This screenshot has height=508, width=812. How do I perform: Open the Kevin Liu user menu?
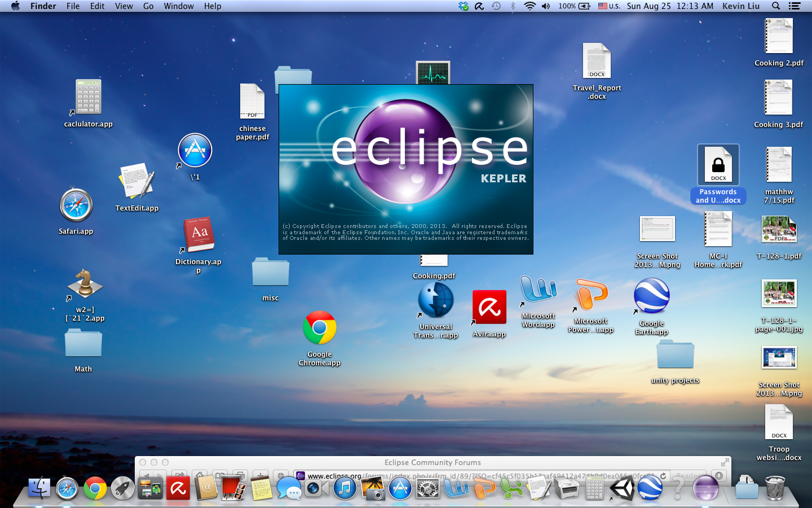[741, 6]
